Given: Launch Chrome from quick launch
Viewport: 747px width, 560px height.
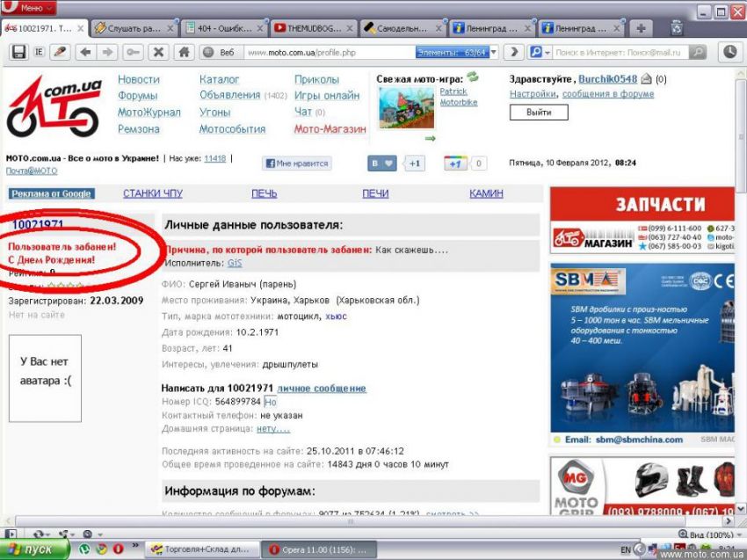Looking at the screenshot, I should (101, 549).
